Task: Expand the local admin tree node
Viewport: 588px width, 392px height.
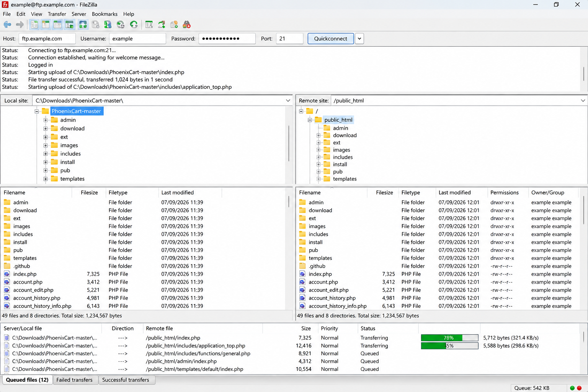Action: coord(46,120)
